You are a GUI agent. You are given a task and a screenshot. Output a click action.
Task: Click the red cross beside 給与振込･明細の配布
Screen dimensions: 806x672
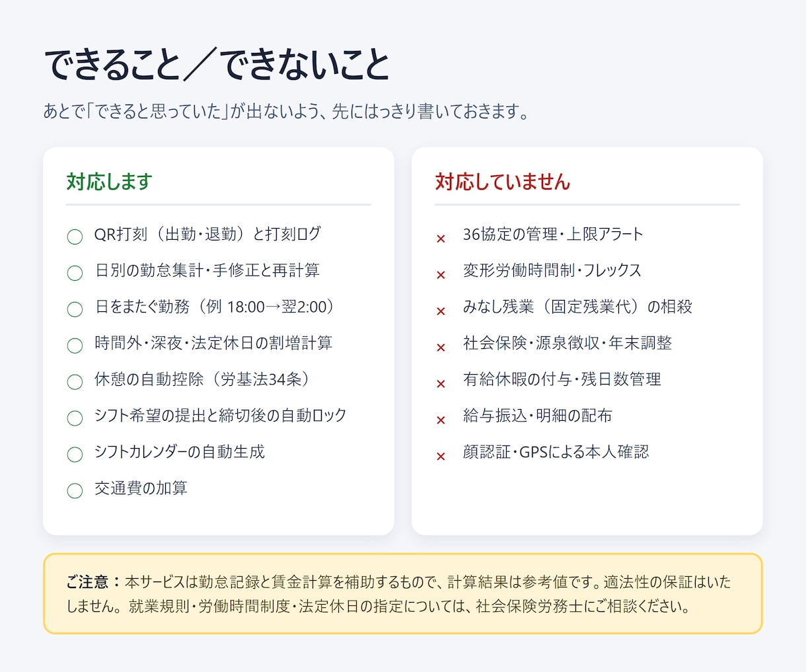[x=441, y=420]
